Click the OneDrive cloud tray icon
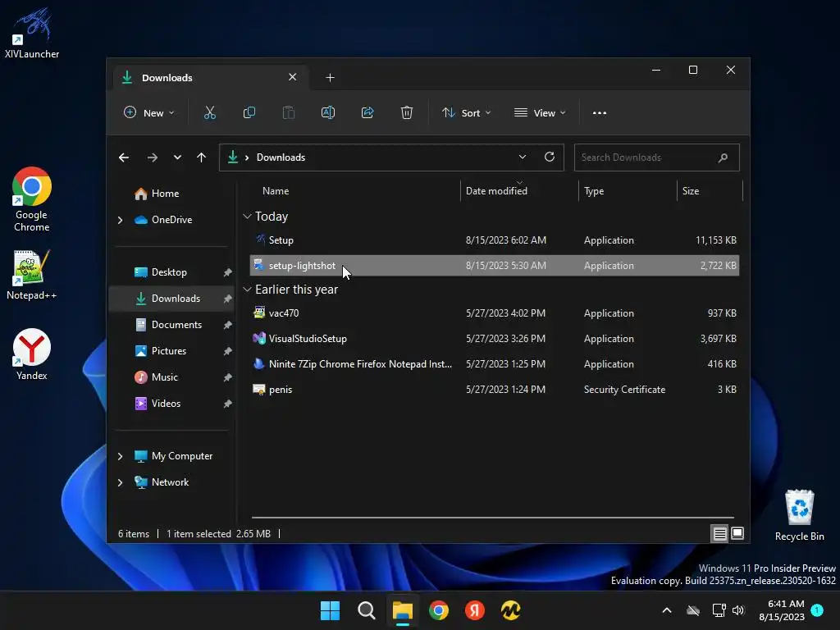Screen dimensions: 840x630 [x=693, y=610]
